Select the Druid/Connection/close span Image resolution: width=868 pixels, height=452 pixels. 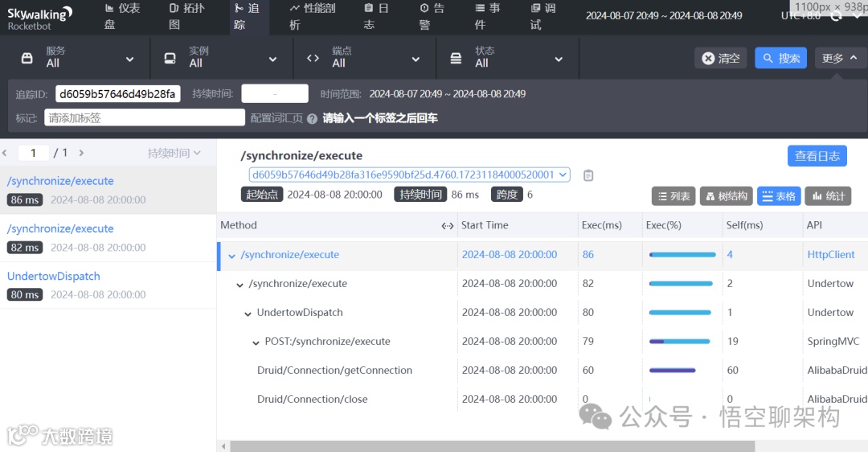tap(312, 399)
